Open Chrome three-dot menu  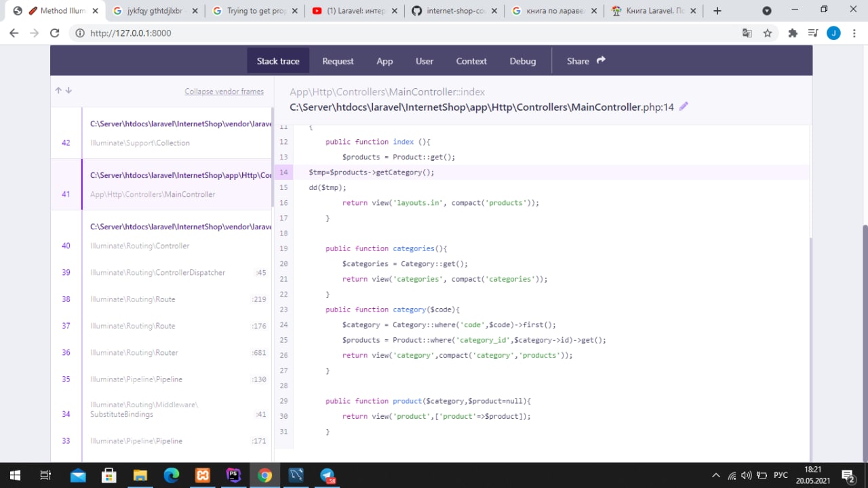click(x=854, y=33)
